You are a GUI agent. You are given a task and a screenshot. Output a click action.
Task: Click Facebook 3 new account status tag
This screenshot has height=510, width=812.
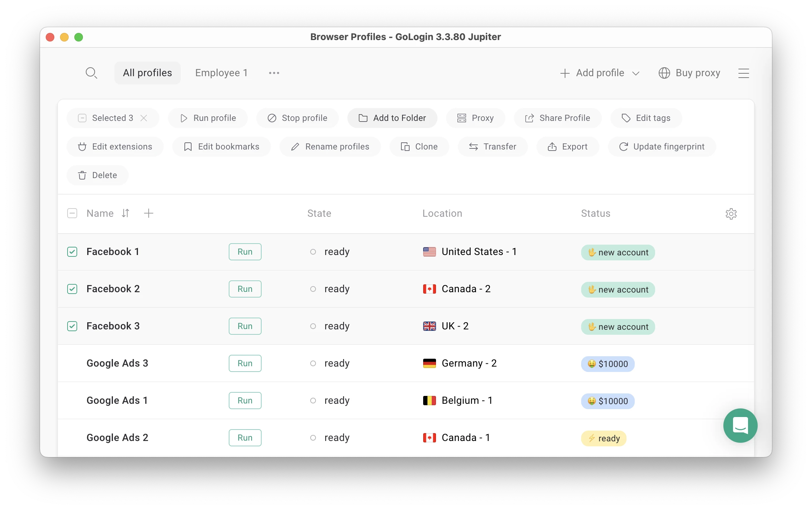tap(618, 327)
